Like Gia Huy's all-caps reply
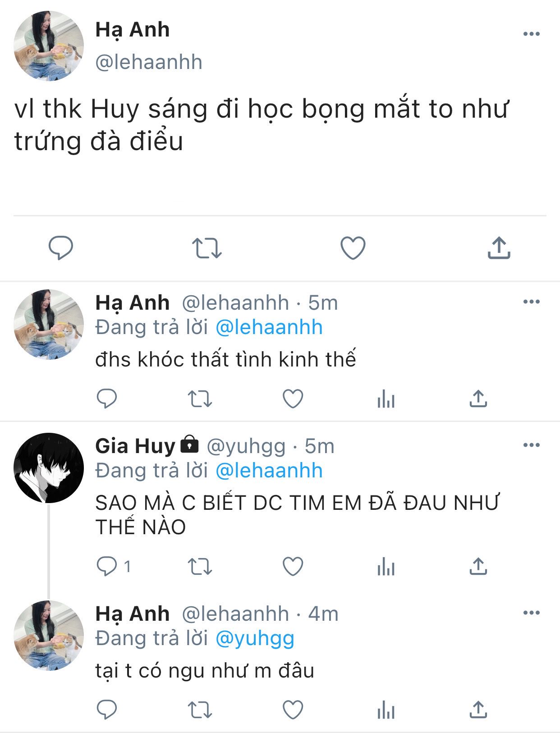Image resolution: width=560 pixels, height=733 pixels. [293, 567]
